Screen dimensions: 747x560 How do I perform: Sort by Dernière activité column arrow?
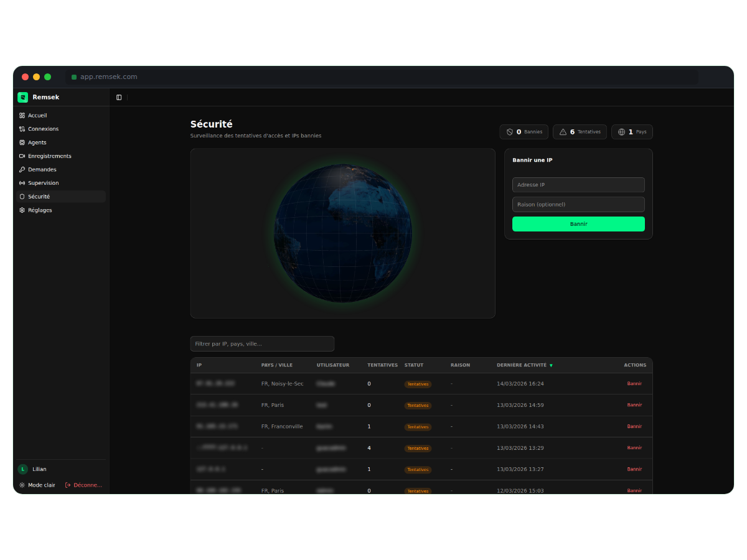coord(551,365)
